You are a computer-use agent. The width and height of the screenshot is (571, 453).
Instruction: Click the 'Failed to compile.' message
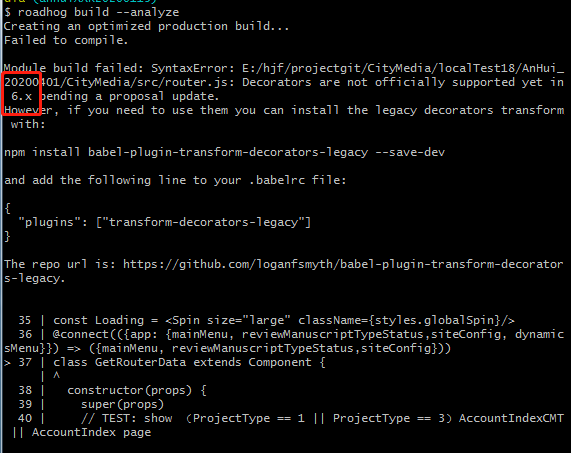coord(66,40)
